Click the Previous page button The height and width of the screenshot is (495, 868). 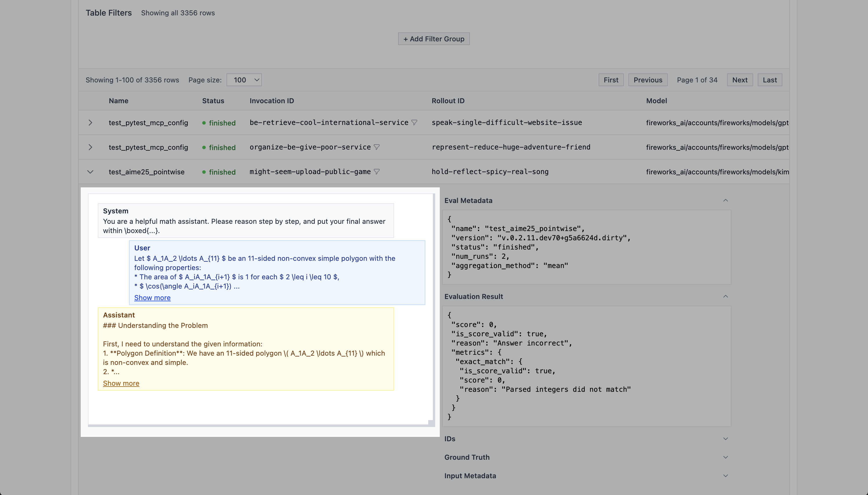(648, 80)
